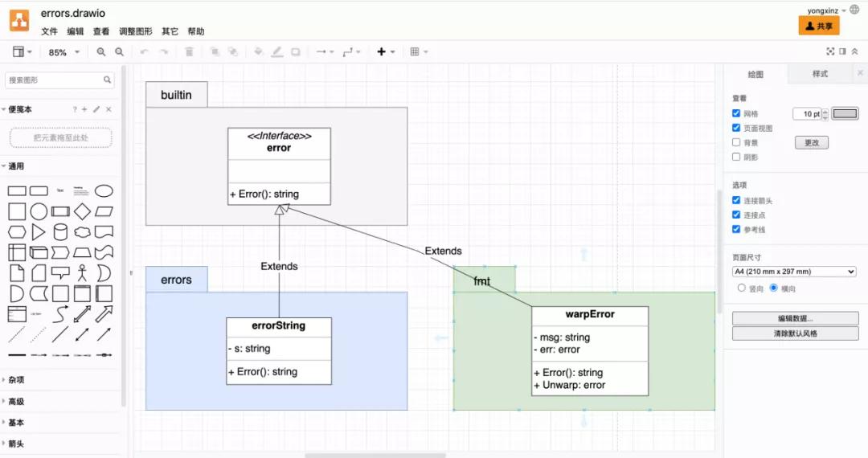Click the globe language icon
Screen dimensions: 868x458
[854, 10]
